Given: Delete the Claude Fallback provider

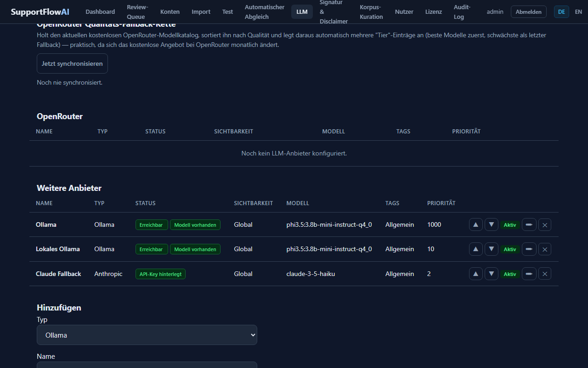Looking at the screenshot, I should pyautogui.click(x=545, y=274).
